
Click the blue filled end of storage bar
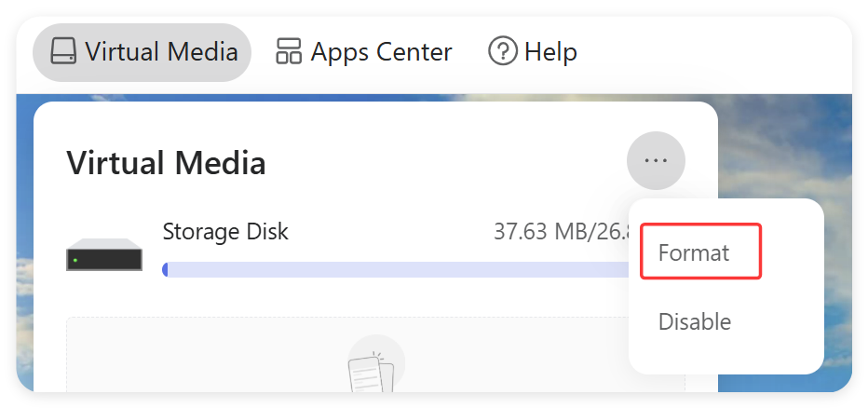[x=166, y=270]
